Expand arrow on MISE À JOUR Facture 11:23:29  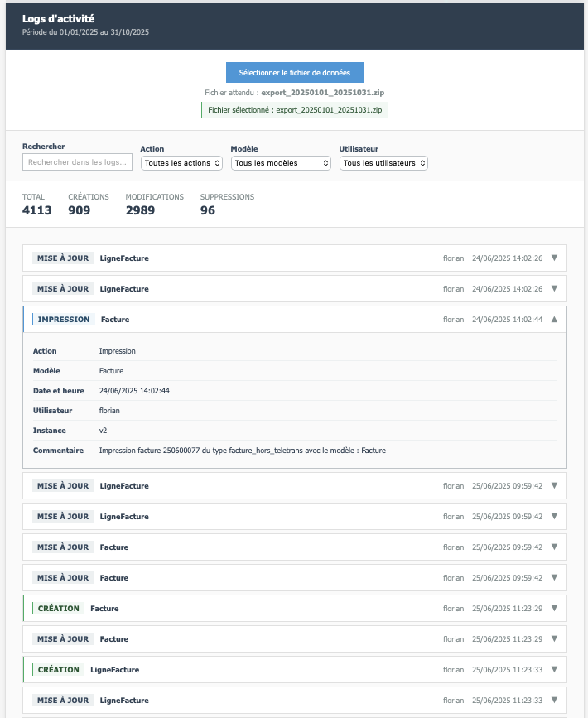(x=554, y=638)
